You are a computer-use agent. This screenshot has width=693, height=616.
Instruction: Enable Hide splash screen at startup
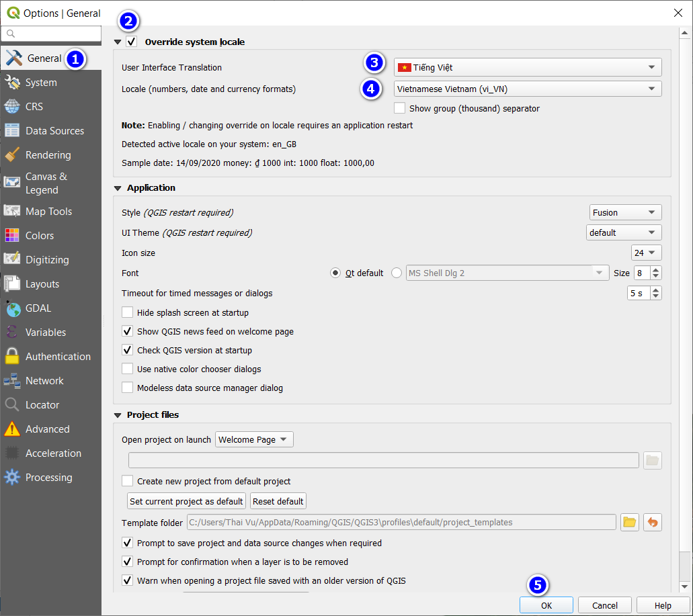127,312
